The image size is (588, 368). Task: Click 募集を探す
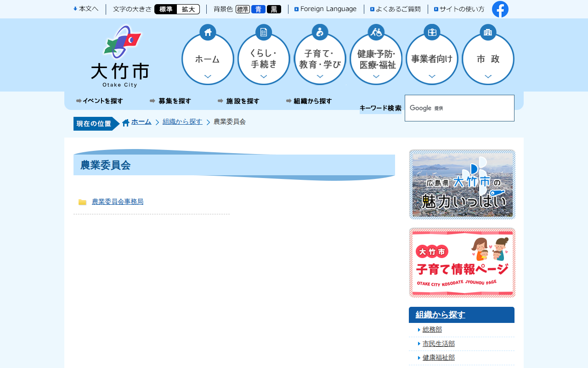(170, 101)
